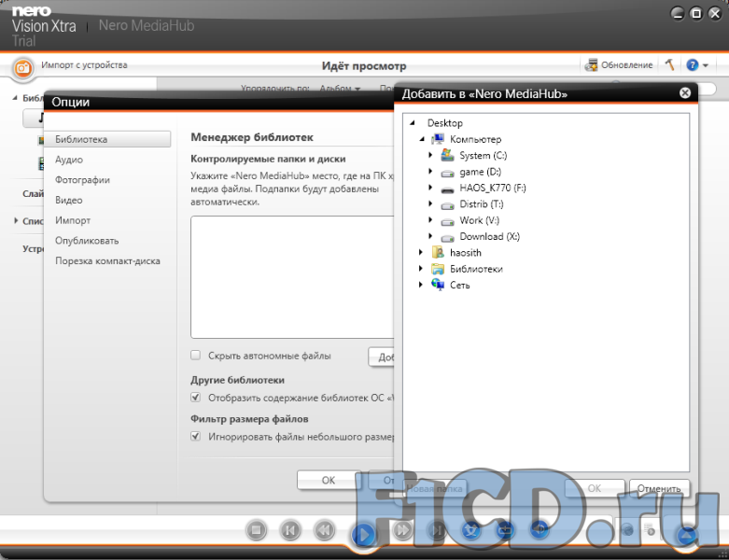This screenshot has height=560, width=729.
Task: Expand the Download (X:) node
Action: point(430,236)
